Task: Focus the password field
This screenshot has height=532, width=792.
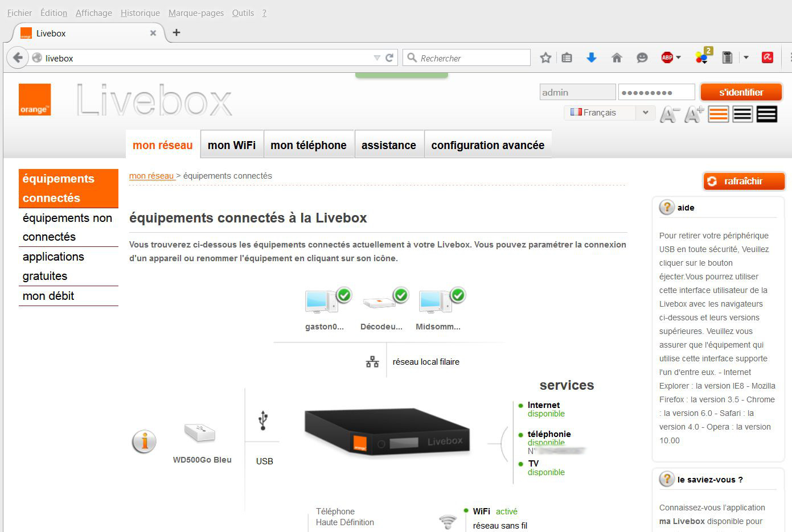Action: (656, 92)
